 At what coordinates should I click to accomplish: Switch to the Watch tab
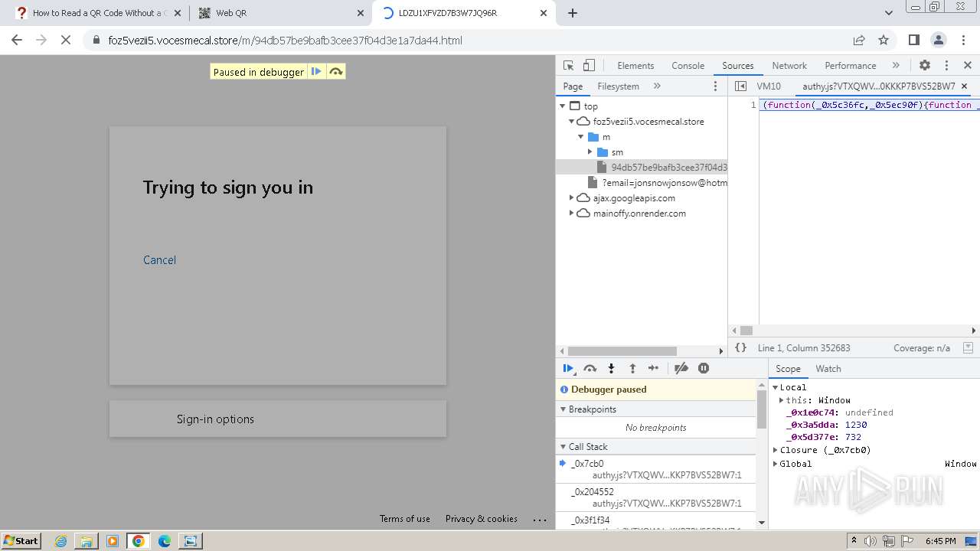tap(828, 369)
